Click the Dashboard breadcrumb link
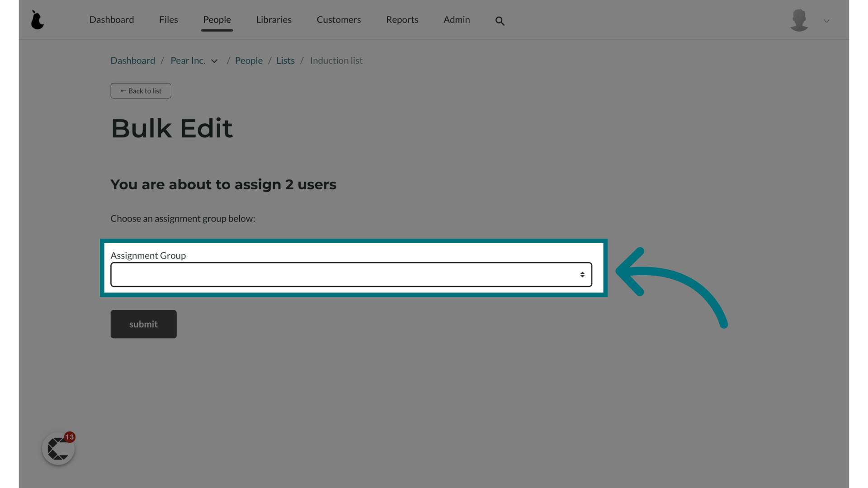This screenshot has width=868, height=488. pos(132,60)
